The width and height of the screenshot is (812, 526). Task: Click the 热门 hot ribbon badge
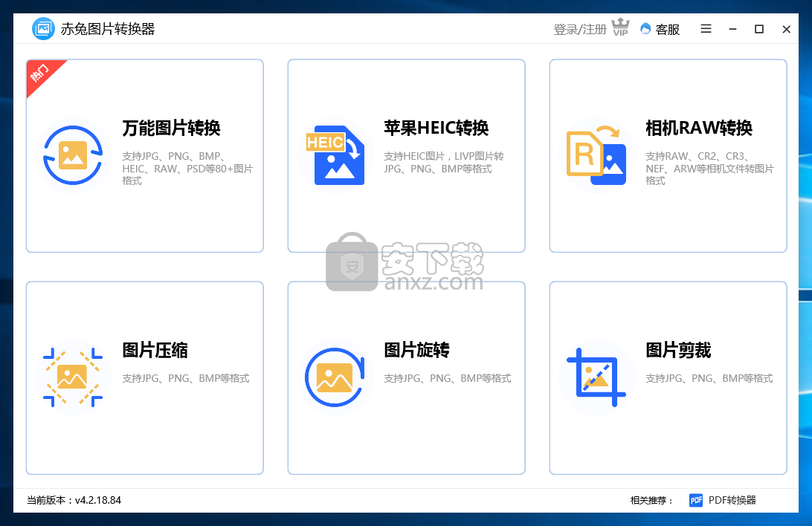42,74
